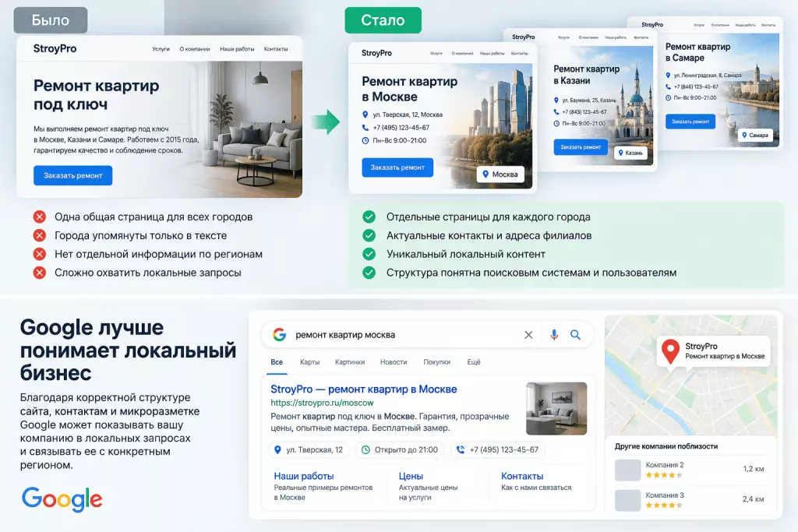Open Контакты in the Было page navigation
This screenshot has width=798, height=532.
(x=276, y=49)
